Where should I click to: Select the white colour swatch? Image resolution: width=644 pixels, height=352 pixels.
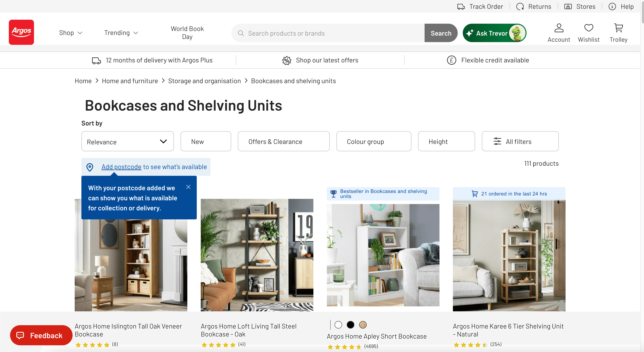[338, 325]
